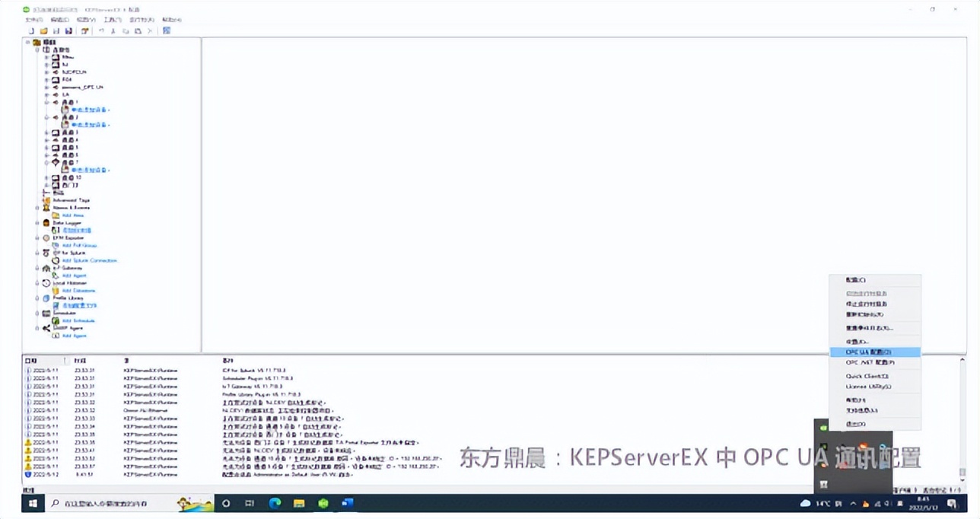The image size is (980, 519).
Task: Click the Delete toolbar icon
Action: [x=150, y=31]
